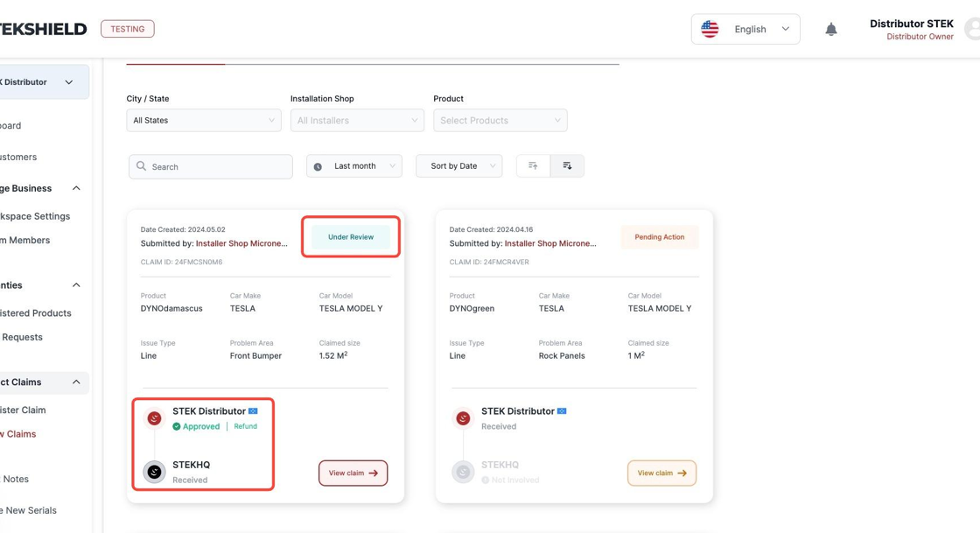
Task: Click Rock Panels problem area text
Action: click(x=562, y=356)
